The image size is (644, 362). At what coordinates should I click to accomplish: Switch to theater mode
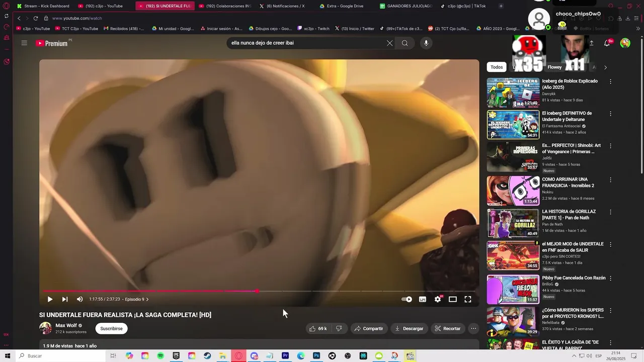[453, 299]
